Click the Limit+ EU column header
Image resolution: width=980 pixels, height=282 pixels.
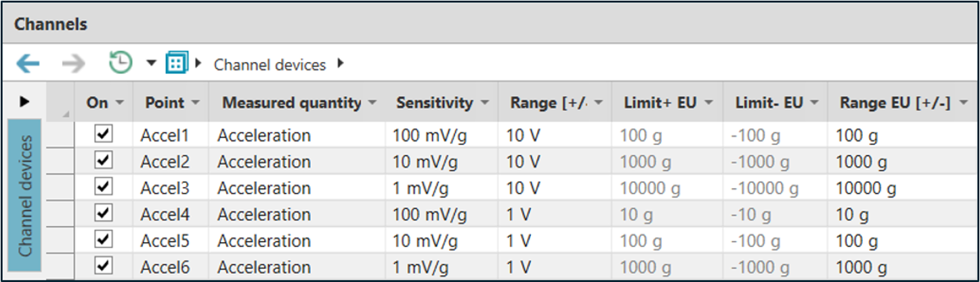pyautogui.click(x=657, y=103)
